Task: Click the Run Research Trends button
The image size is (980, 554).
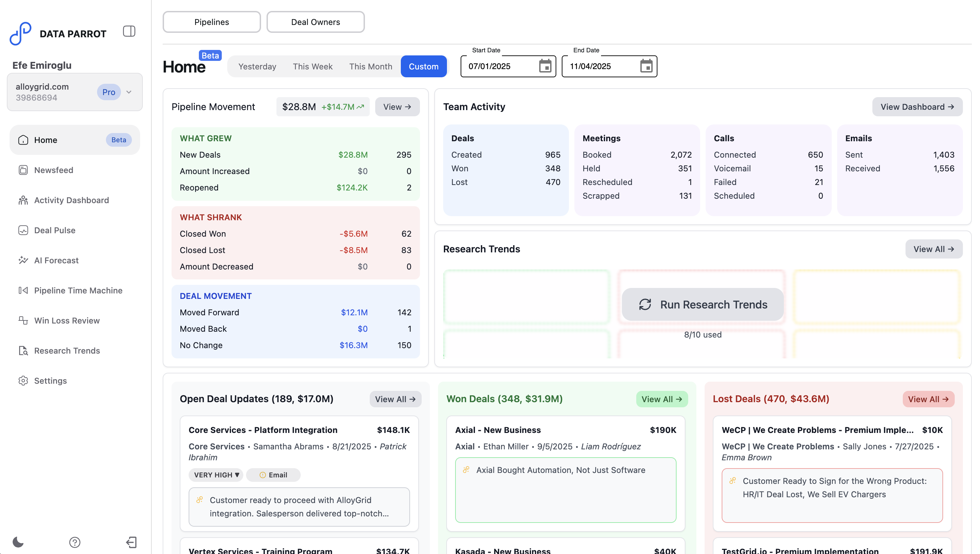Action: click(x=702, y=304)
